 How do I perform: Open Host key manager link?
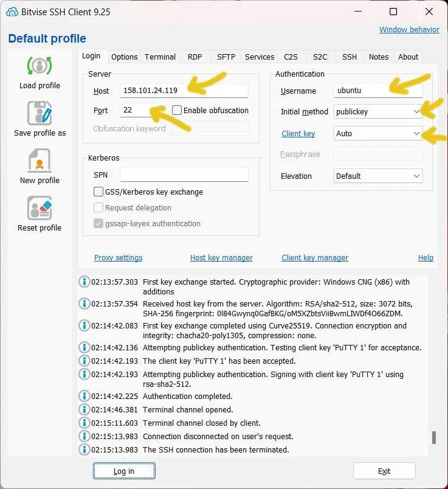pos(221,258)
